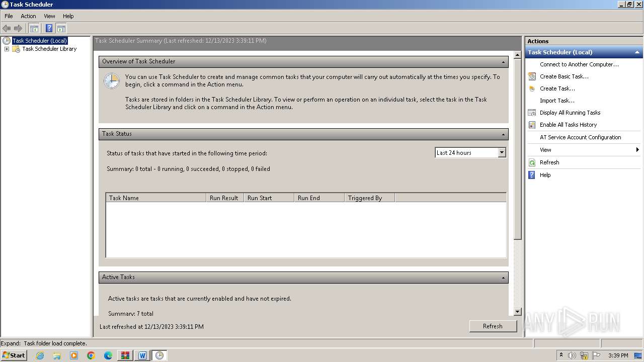Click the Action Center flag tray icon

pyautogui.click(x=596, y=355)
